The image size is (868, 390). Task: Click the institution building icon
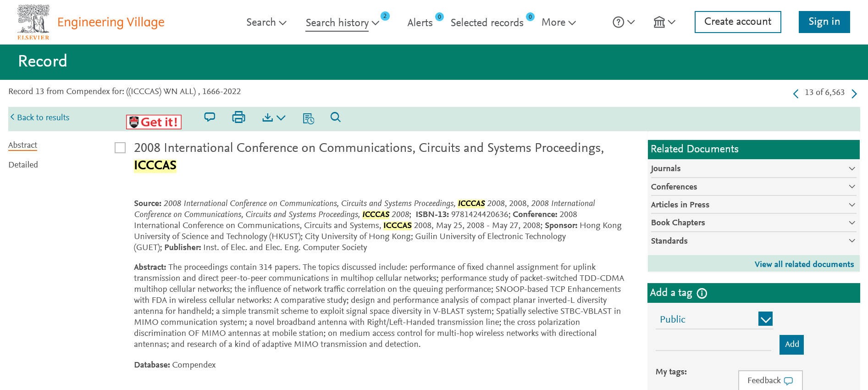click(659, 22)
